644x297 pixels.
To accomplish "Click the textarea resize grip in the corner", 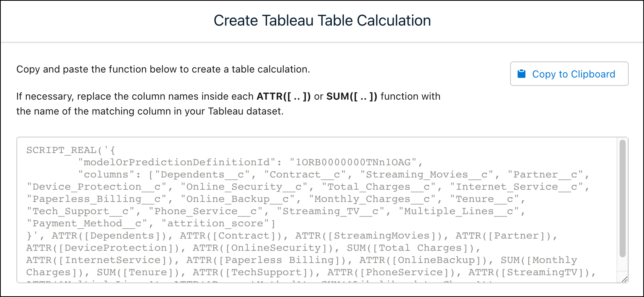I will pyautogui.click(x=624, y=279).
